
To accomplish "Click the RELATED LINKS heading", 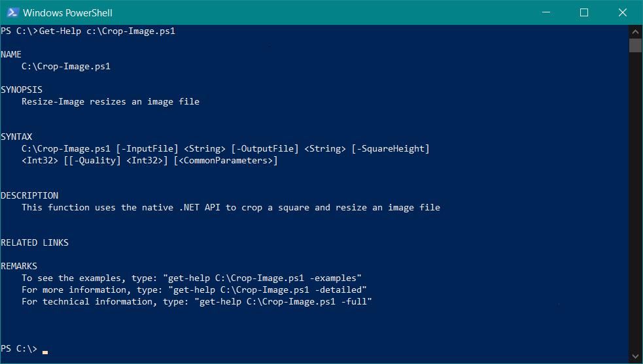I will 35,242.
